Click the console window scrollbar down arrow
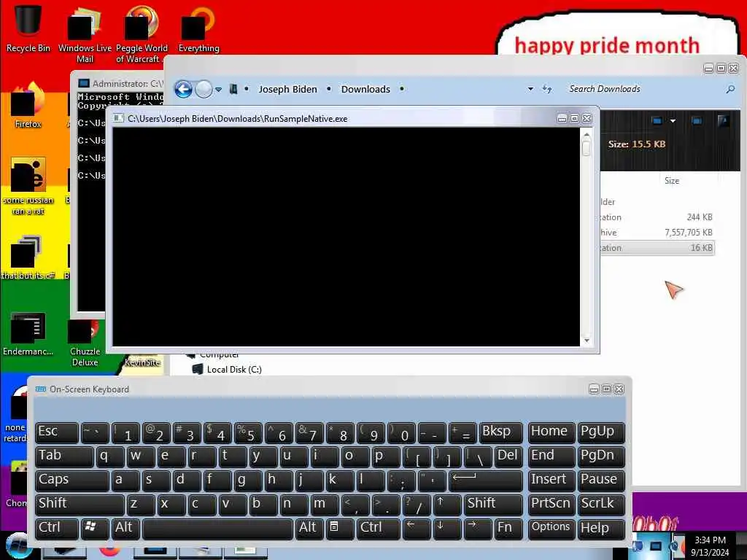The height and width of the screenshot is (560, 747). click(587, 341)
